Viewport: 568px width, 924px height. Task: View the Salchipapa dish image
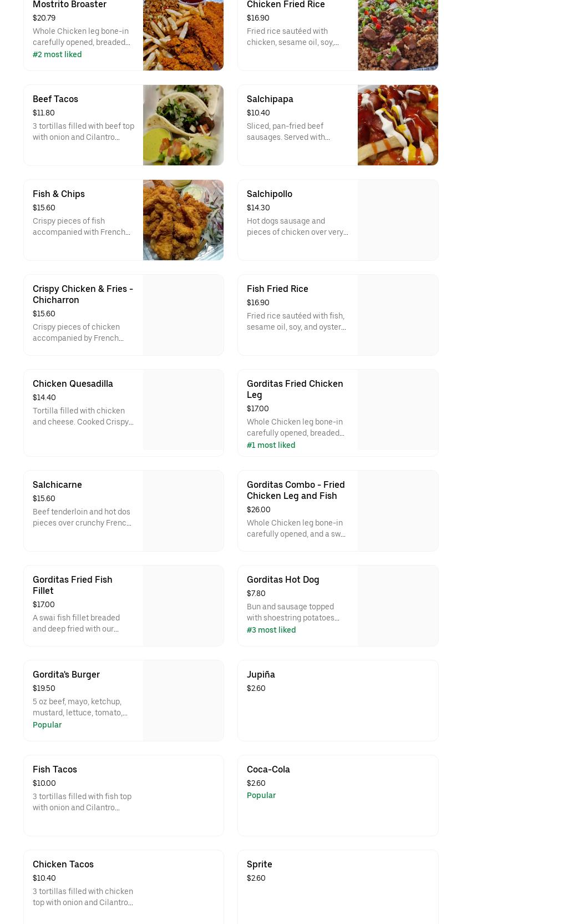point(397,125)
